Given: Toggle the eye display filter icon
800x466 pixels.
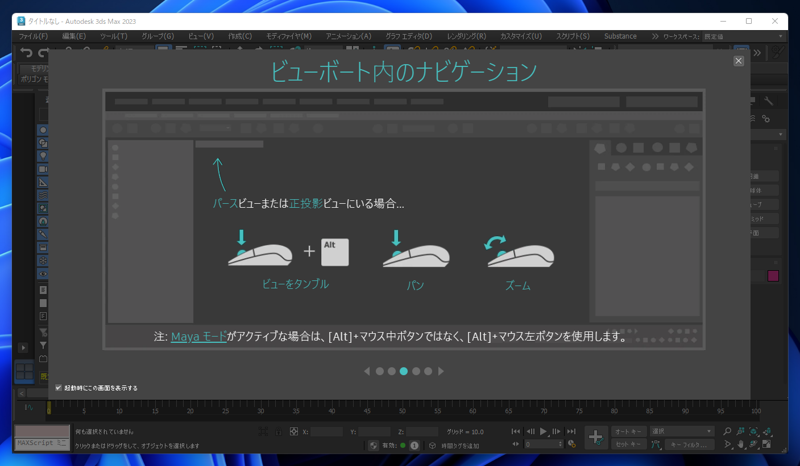Looking at the screenshot, I should click(x=43, y=274).
